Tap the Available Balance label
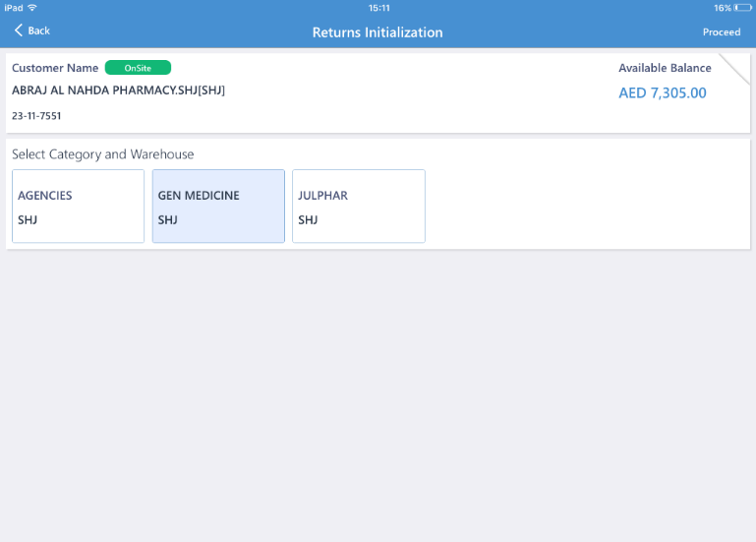Screen dimensions: 756x542 pos(665,68)
